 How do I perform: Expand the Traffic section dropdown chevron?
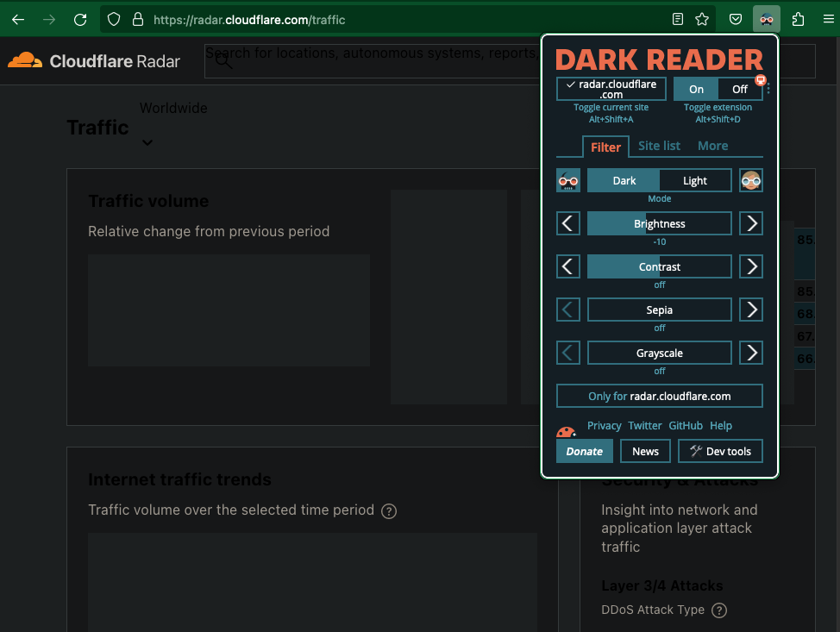click(x=147, y=143)
